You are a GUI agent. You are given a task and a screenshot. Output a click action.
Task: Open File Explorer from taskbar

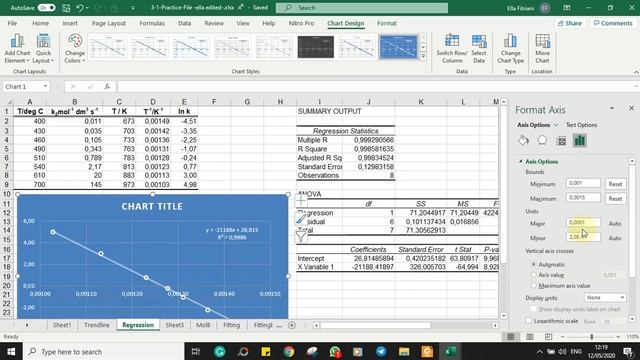(404, 351)
